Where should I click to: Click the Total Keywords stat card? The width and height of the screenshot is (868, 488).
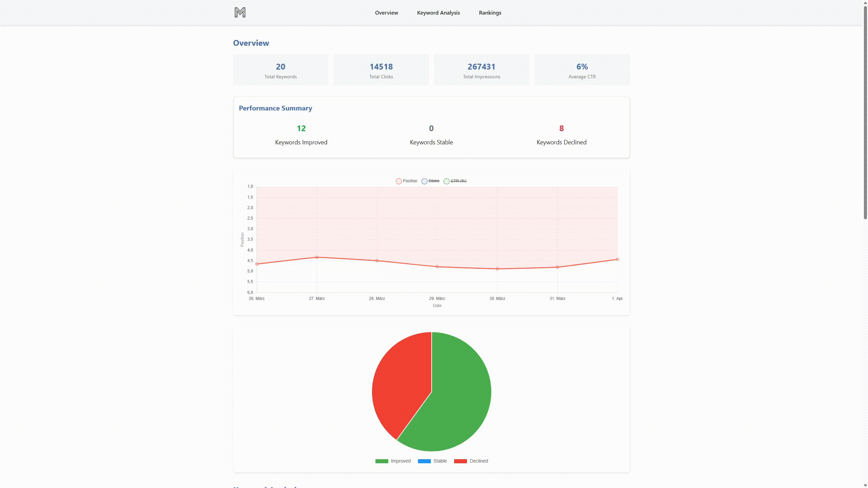coord(280,70)
